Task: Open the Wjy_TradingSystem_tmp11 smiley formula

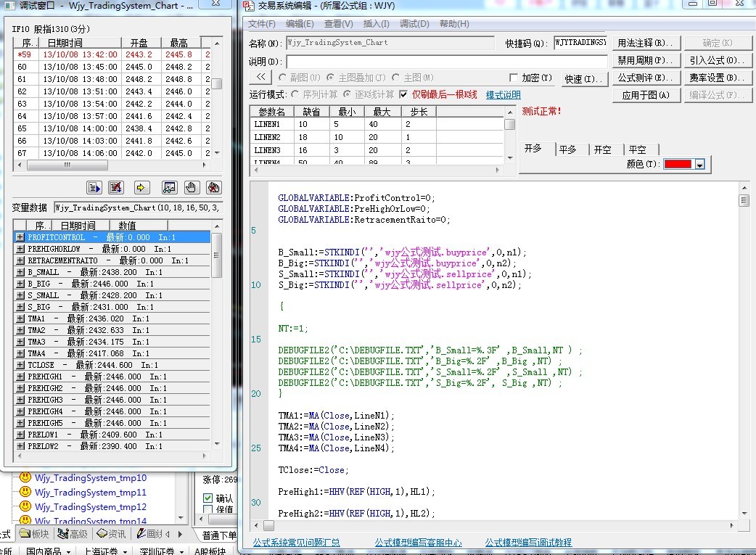Action: [90, 493]
